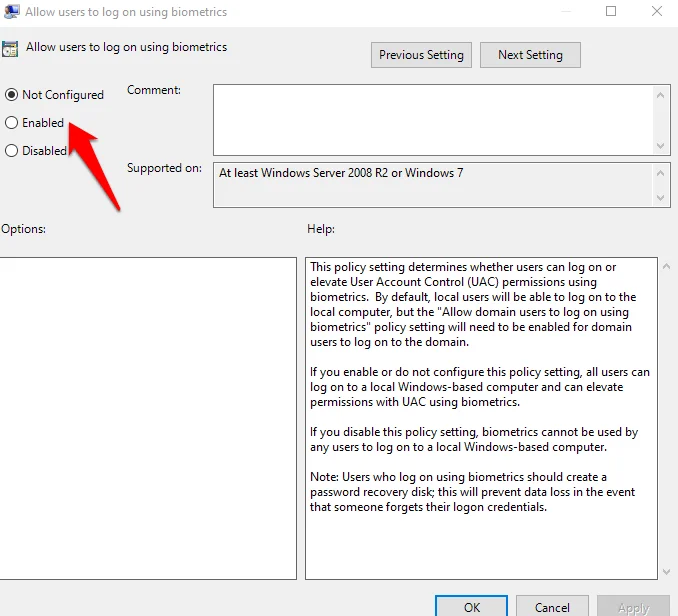Click the grayed-out Apply button
The width and height of the screenshot is (678, 616).
tap(633, 606)
